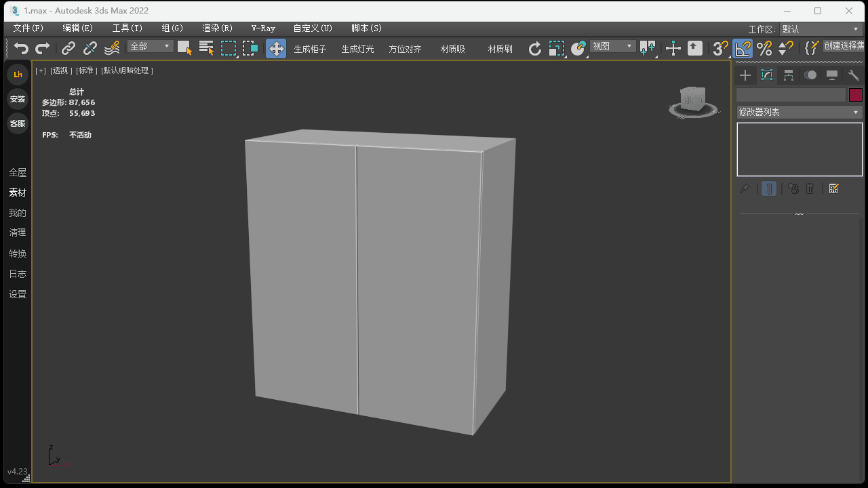Click the 客服 sidebar button

(x=18, y=123)
